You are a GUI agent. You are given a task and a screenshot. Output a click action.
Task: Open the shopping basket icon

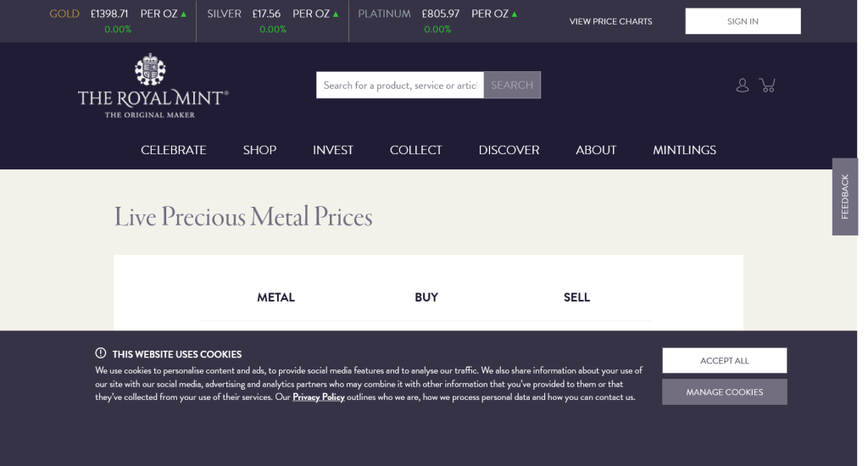click(x=768, y=85)
